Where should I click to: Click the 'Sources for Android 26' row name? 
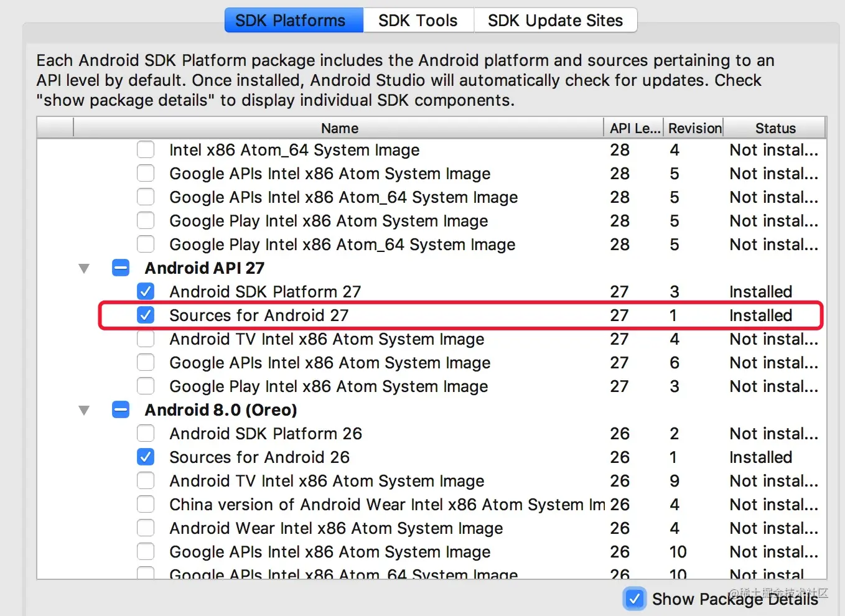pyautogui.click(x=259, y=457)
